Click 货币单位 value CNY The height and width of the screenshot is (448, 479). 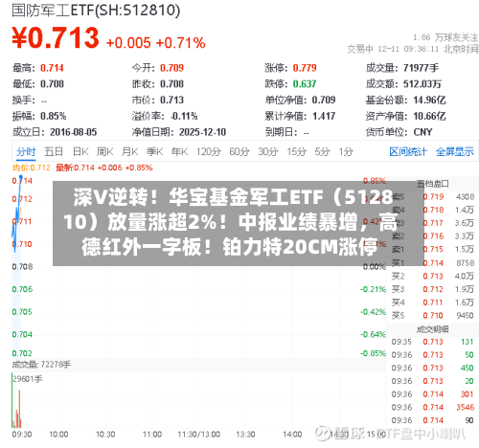(x=422, y=132)
